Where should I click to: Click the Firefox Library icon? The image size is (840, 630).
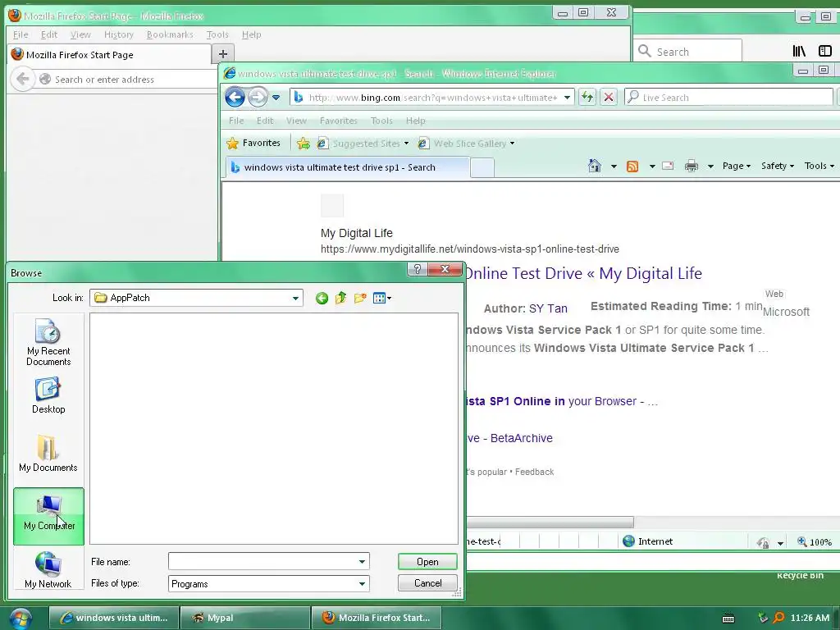799,51
